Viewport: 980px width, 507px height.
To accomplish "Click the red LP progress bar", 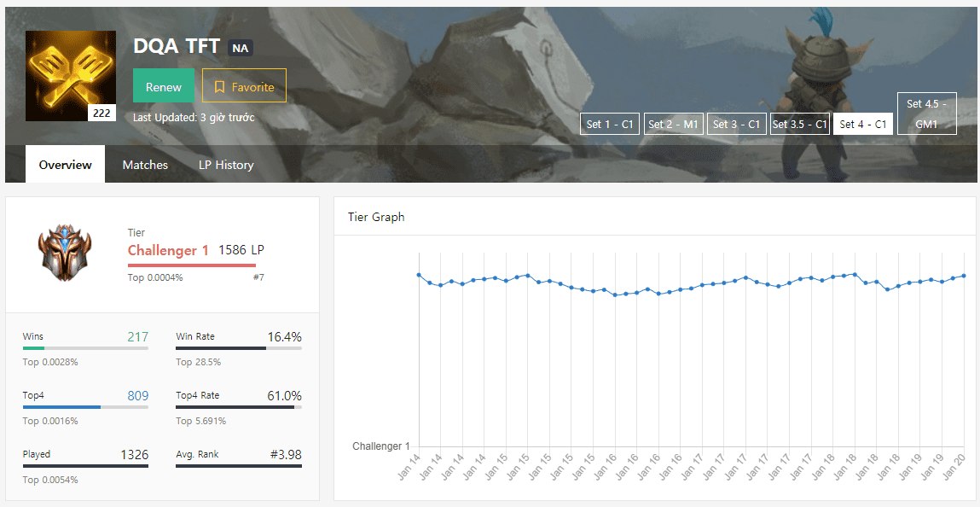I will pyautogui.click(x=191, y=265).
